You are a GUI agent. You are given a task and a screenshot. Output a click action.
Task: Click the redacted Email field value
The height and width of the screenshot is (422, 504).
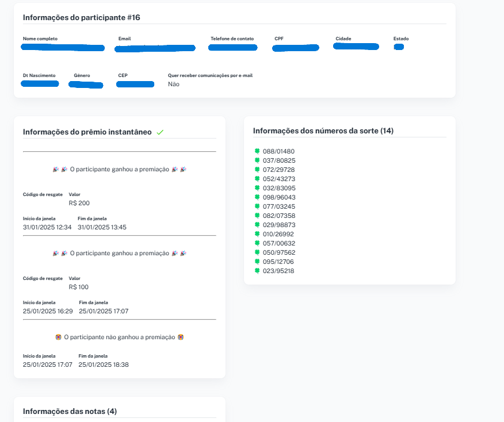pos(155,48)
